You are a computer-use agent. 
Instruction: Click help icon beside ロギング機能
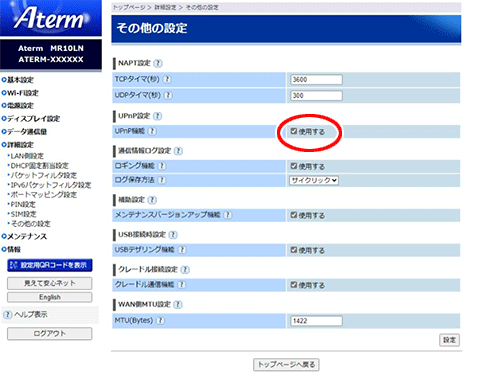162,166
